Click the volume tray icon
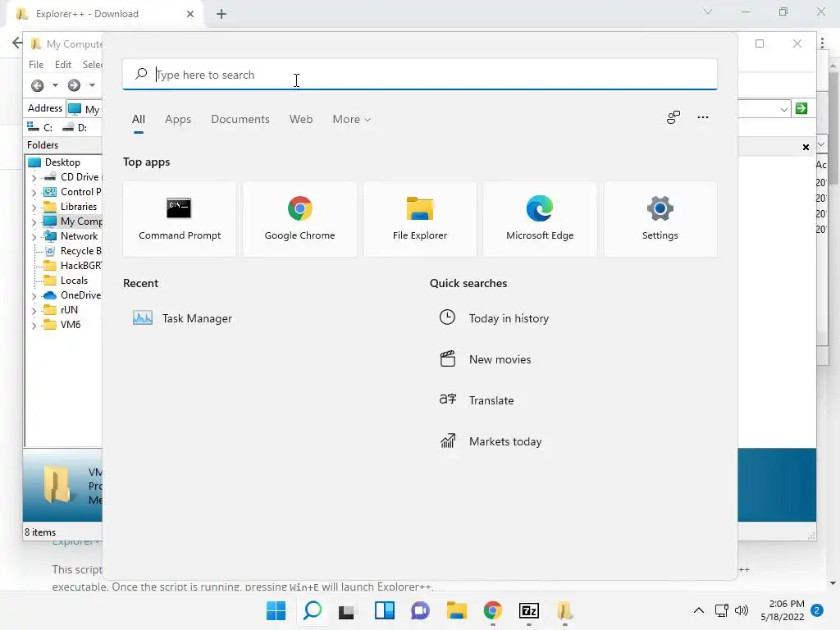This screenshot has width=840, height=630. (742, 610)
